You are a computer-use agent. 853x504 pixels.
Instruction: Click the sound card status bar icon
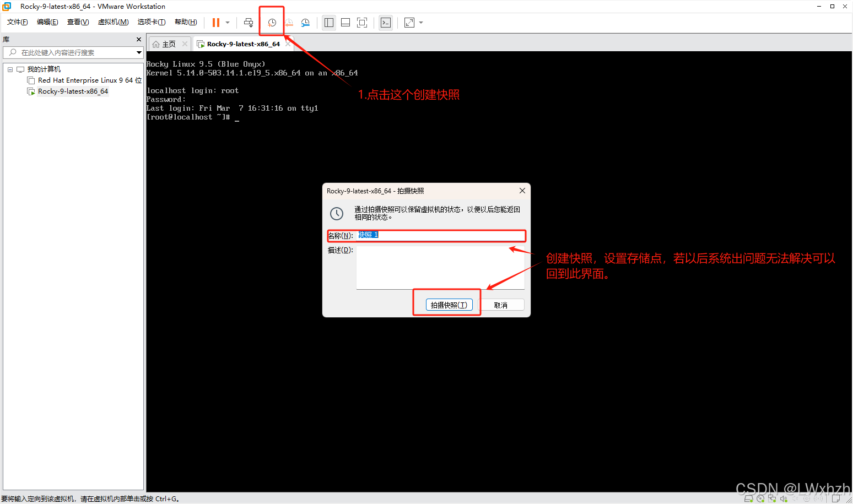(784, 498)
